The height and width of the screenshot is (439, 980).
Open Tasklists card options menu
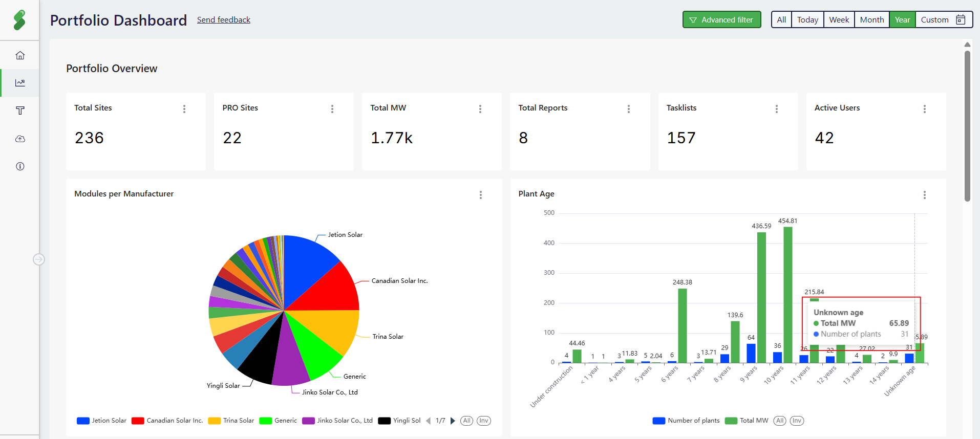click(x=777, y=109)
